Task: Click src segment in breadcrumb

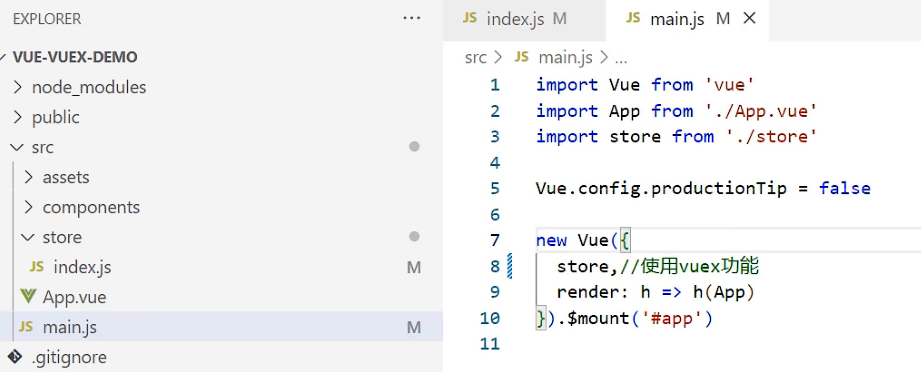Action: 476,58
